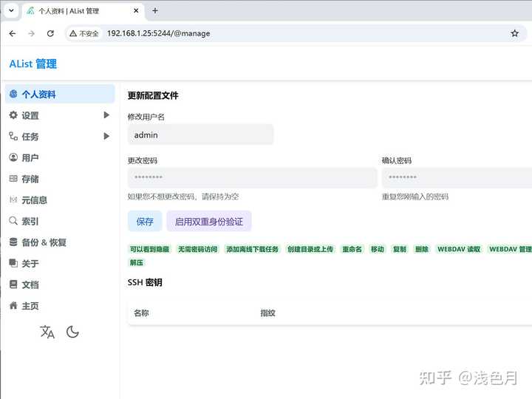Click the 指纹 column header

[267, 313]
